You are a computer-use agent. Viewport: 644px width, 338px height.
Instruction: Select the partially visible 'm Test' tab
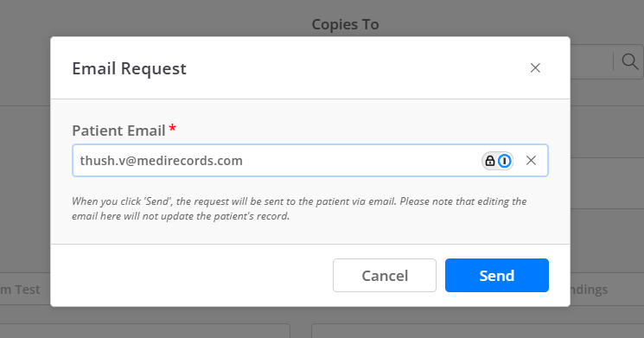tap(21, 290)
